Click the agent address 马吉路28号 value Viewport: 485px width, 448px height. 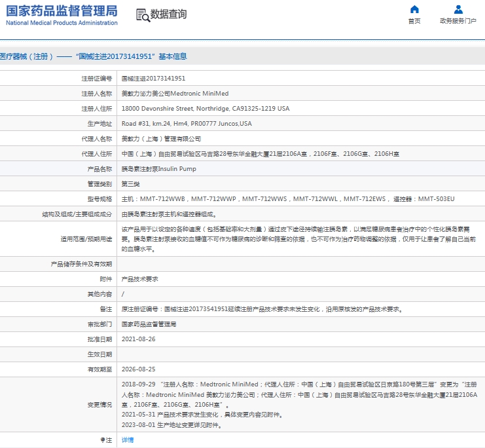click(x=260, y=154)
